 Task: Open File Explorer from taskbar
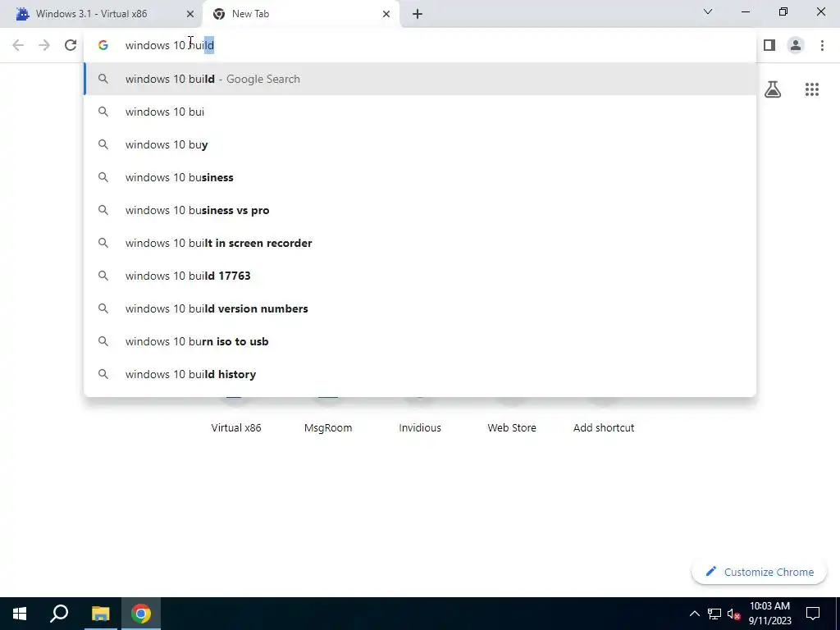click(x=100, y=614)
